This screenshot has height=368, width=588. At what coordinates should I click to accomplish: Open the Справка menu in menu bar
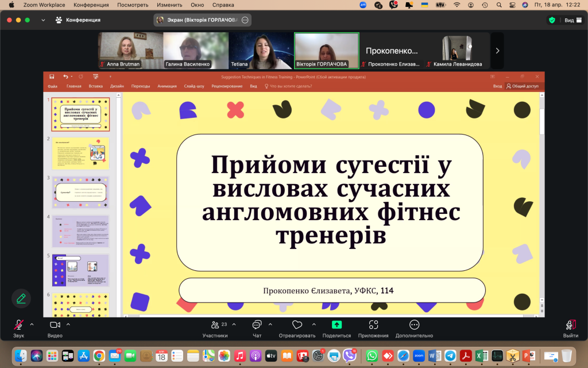223,5
